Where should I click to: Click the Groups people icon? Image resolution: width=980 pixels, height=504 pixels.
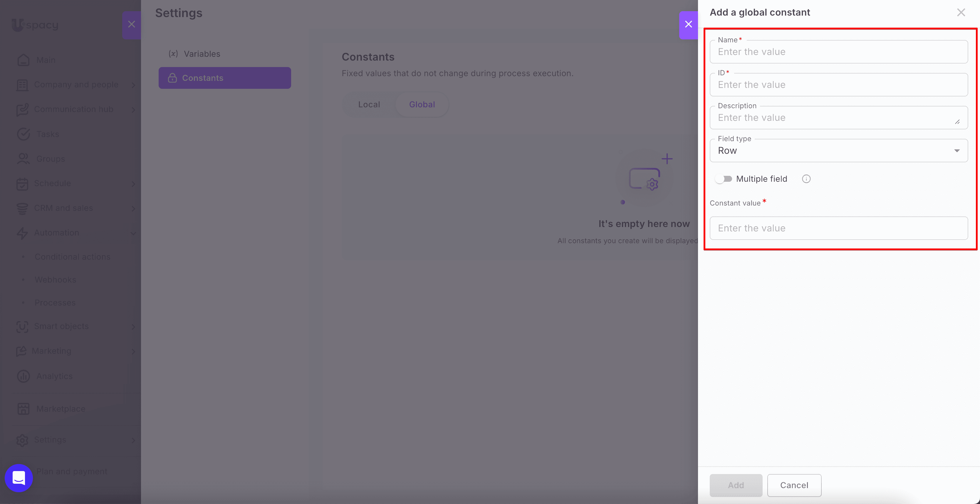pyautogui.click(x=23, y=159)
